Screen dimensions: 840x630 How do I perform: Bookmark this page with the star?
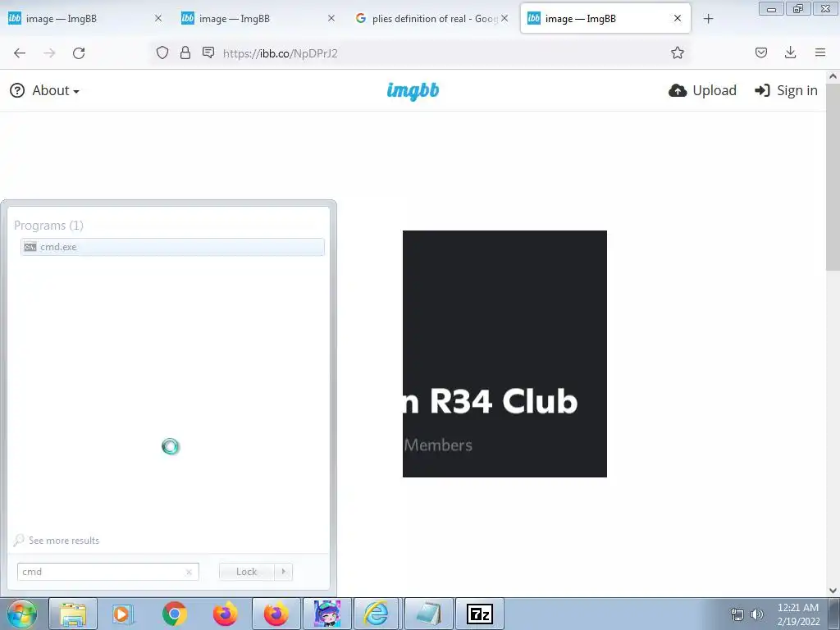(677, 52)
